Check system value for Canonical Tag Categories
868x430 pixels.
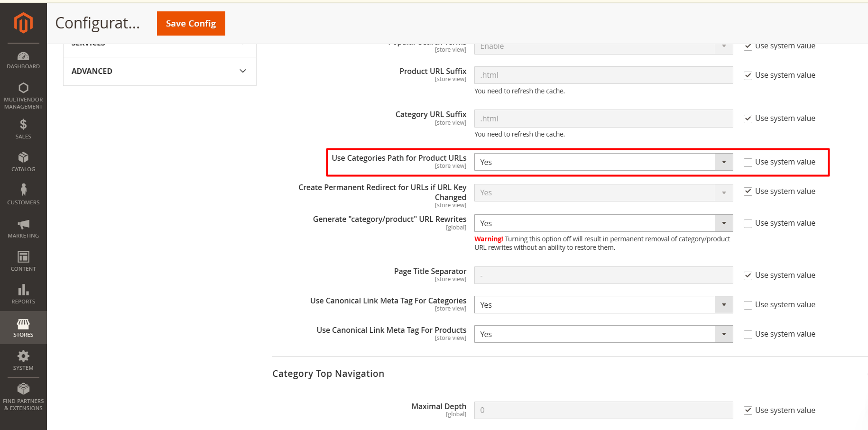pos(748,305)
